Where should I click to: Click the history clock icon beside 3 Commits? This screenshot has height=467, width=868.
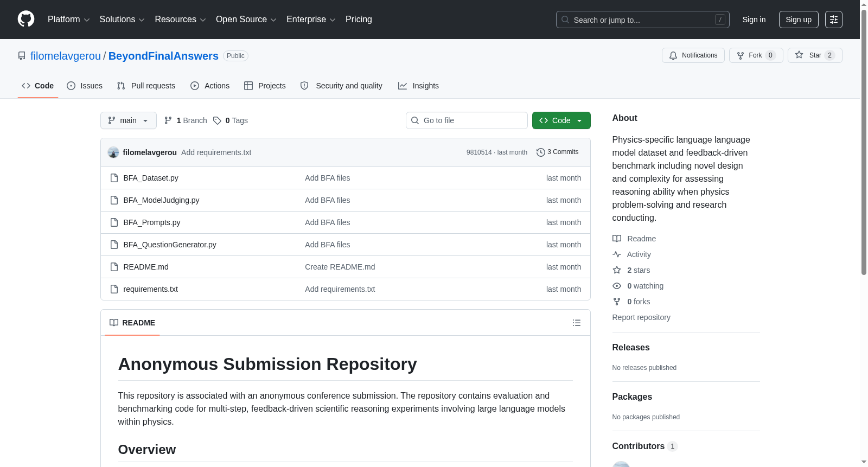(540, 152)
